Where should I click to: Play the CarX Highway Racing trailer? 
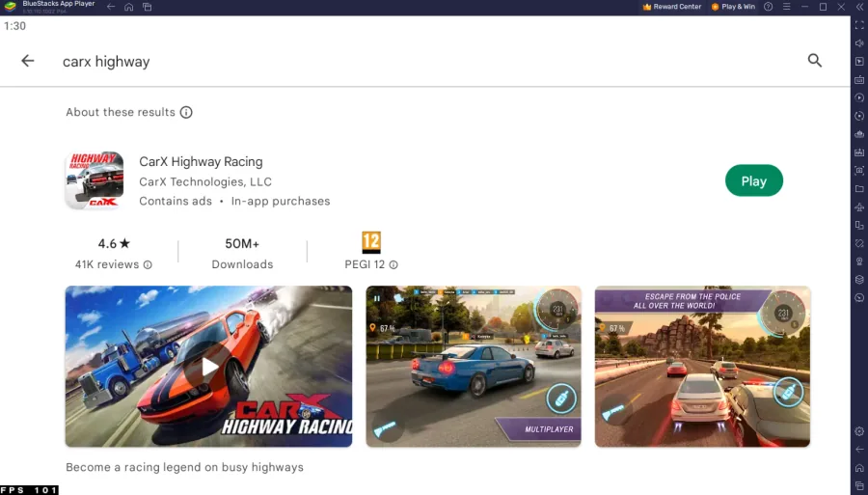pyautogui.click(x=208, y=366)
